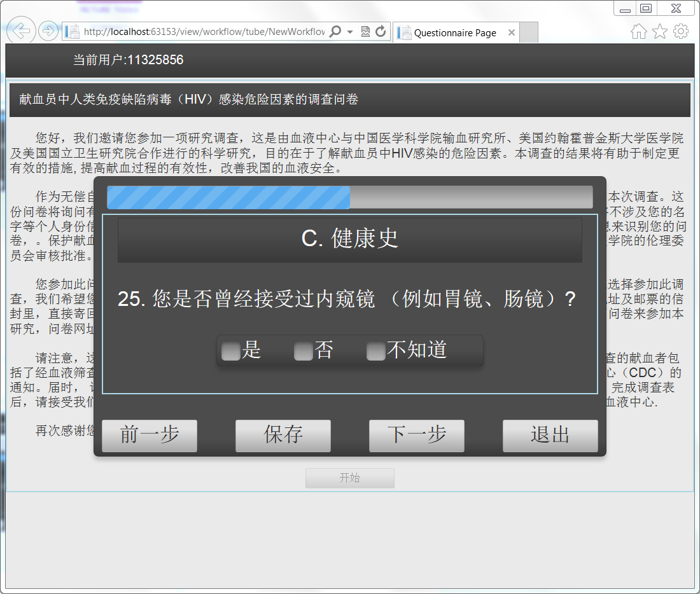Click the 下一步 button

pyautogui.click(x=417, y=436)
